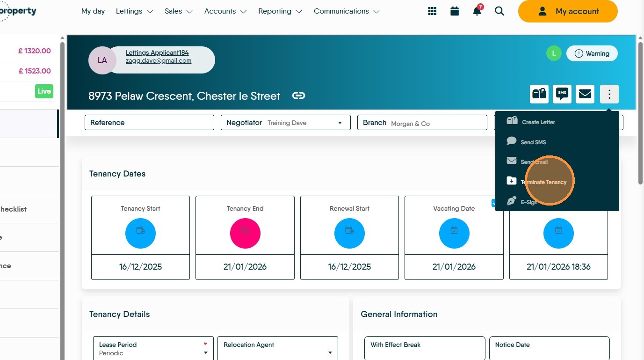The height and width of the screenshot is (360, 644).
Task: Click the letter mailbox icon button
Action: pos(539,94)
